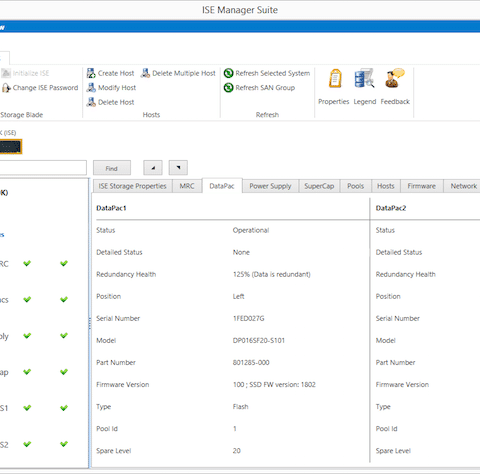The width and height of the screenshot is (480, 474).
Task: Click the second green checkmark in S1 row
Action: pyautogui.click(x=64, y=408)
